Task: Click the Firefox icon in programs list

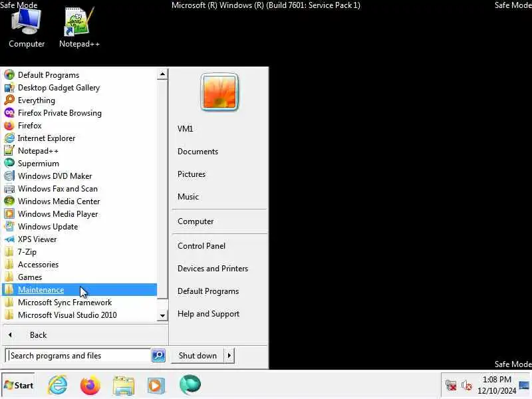Action: pyautogui.click(x=9, y=126)
